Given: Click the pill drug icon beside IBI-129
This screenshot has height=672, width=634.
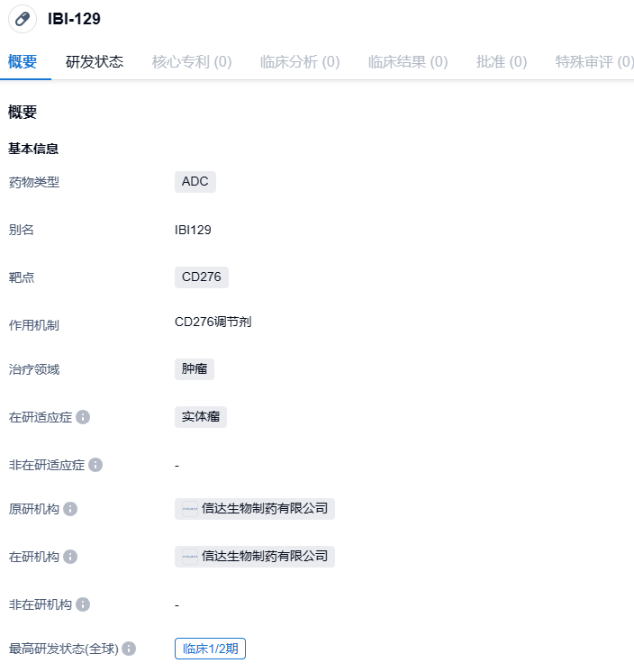Looking at the screenshot, I should (x=23, y=19).
